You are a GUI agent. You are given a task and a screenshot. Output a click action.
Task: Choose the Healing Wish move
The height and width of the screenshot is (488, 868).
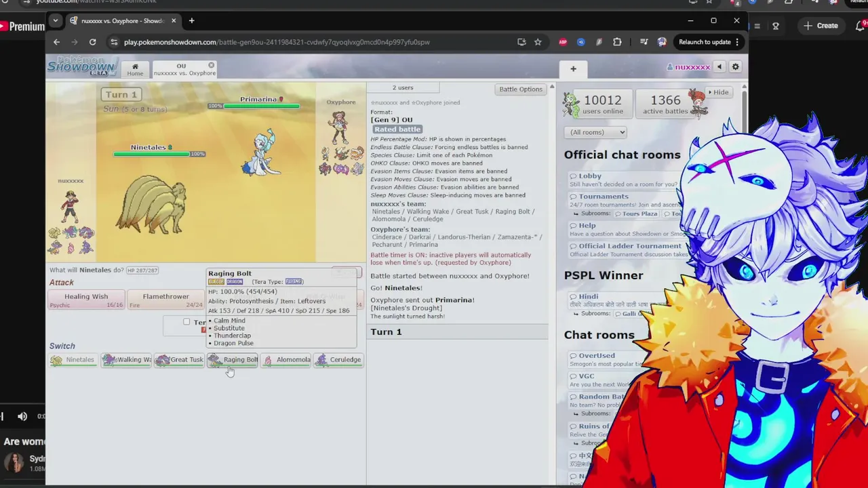pos(86,300)
